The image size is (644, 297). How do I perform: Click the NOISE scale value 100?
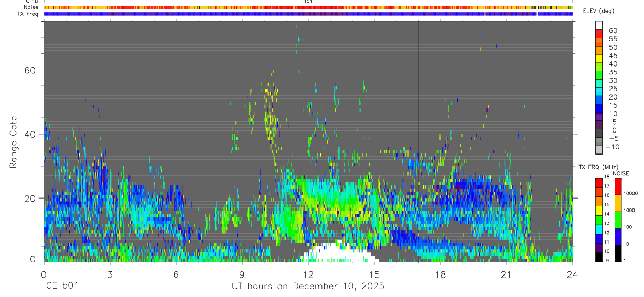tap(627, 227)
